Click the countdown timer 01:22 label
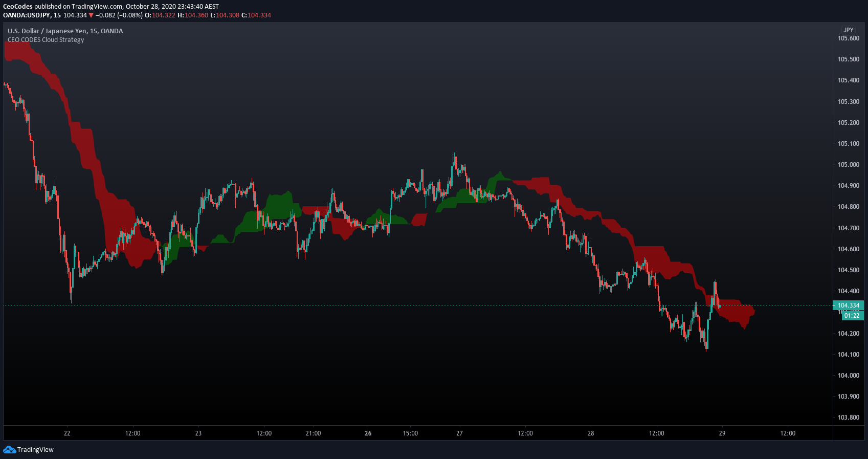Image resolution: width=868 pixels, height=459 pixels. 852,316
